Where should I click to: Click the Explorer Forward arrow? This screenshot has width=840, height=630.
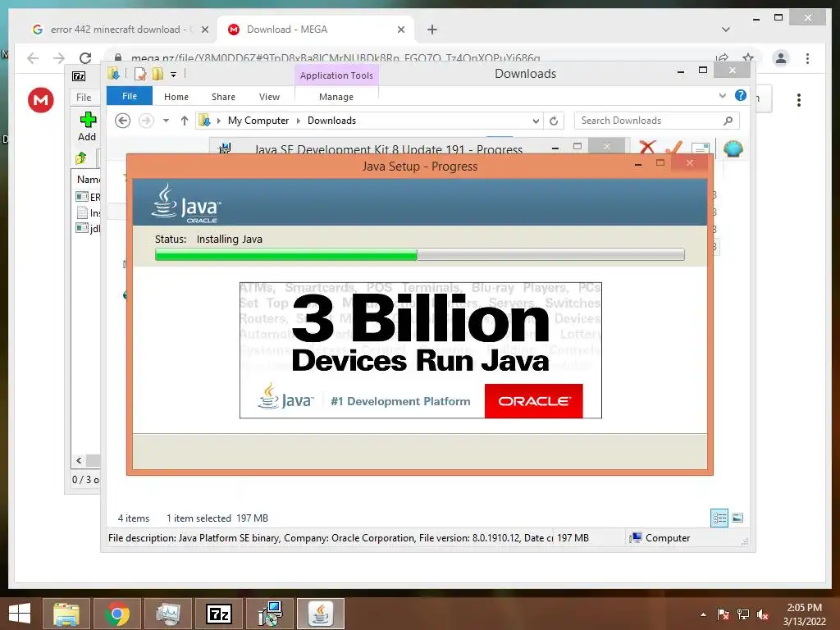pyautogui.click(x=146, y=121)
